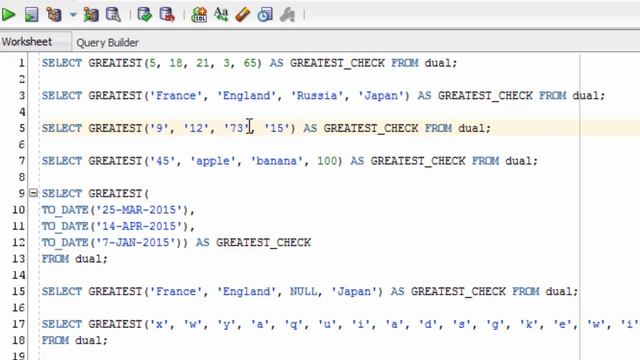640x360 pixels.
Task: Open the SQL Tuning Advisor icon
Action: (113, 15)
